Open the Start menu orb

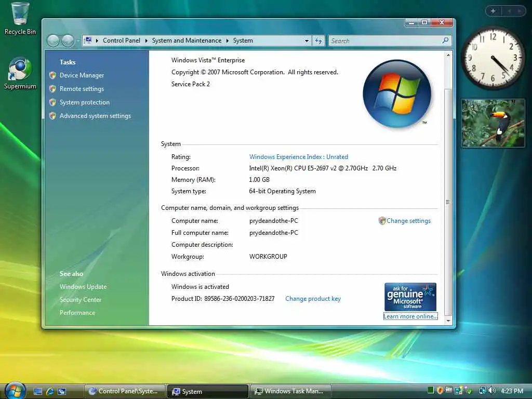pyautogui.click(x=15, y=390)
